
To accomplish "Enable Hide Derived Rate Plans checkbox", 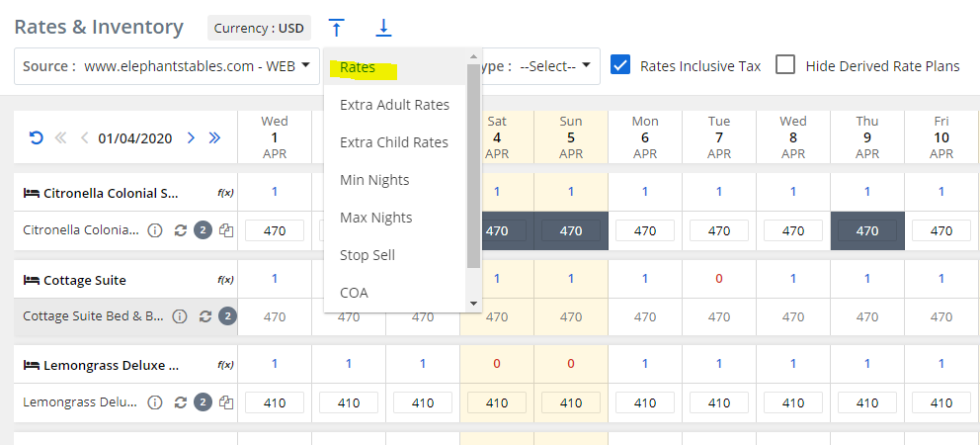I will (785, 65).
